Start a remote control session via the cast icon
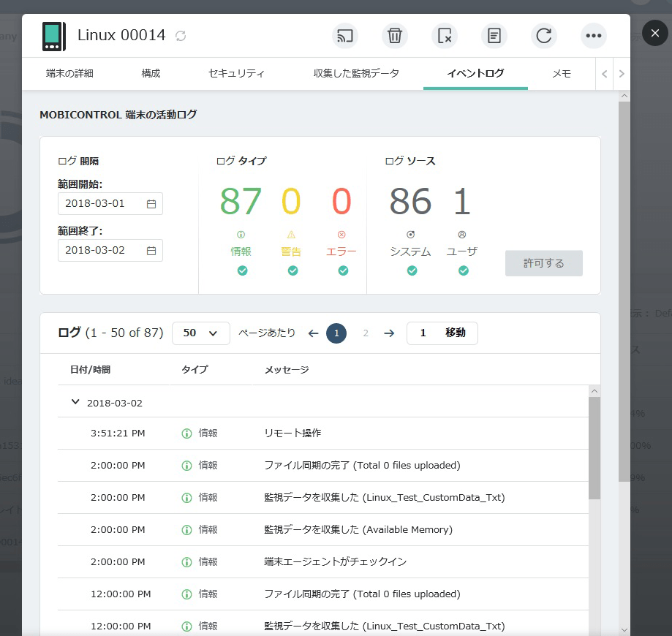The height and width of the screenshot is (636, 672). pyautogui.click(x=344, y=35)
